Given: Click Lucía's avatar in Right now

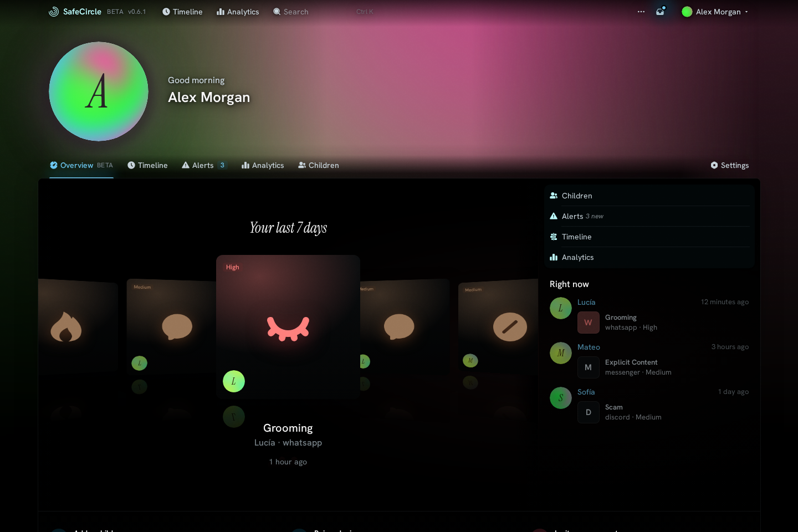Looking at the screenshot, I should point(561,308).
